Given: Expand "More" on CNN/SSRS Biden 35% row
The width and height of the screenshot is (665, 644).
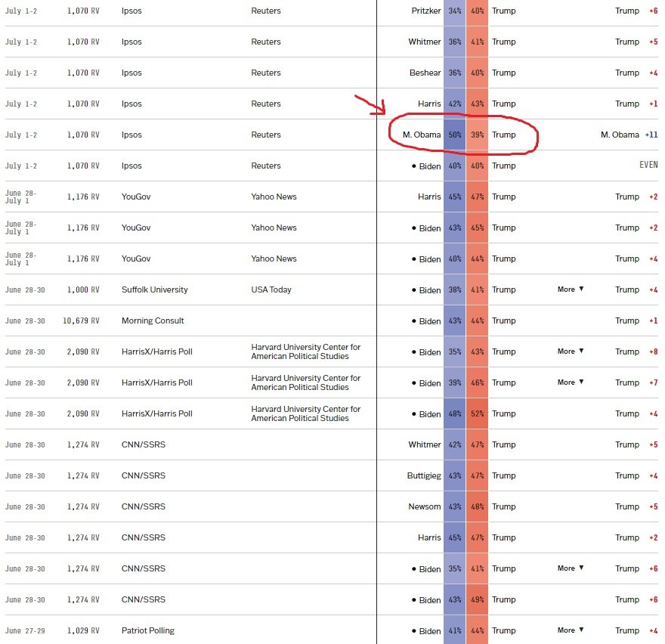Looking at the screenshot, I should 571,568.
